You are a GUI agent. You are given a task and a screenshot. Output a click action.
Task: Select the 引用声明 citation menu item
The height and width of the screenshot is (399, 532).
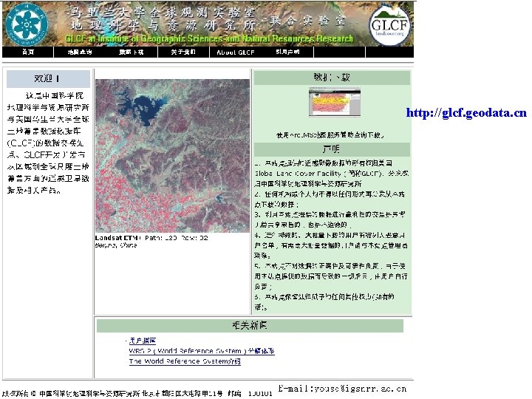click(287, 52)
